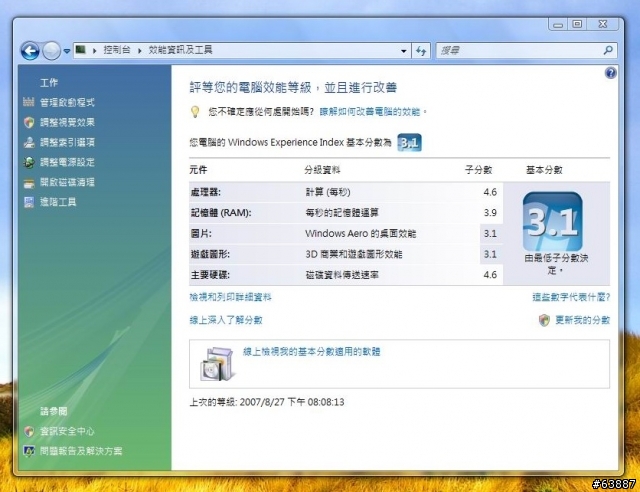Open the address bar history dropdown
This screenshot has width=640, height=492.
(403, 51)
